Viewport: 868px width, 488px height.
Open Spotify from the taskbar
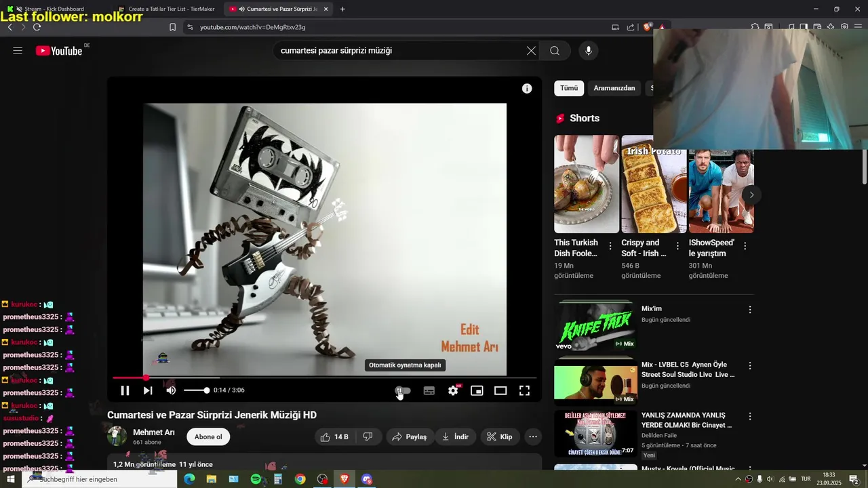[x=256, y=479]
